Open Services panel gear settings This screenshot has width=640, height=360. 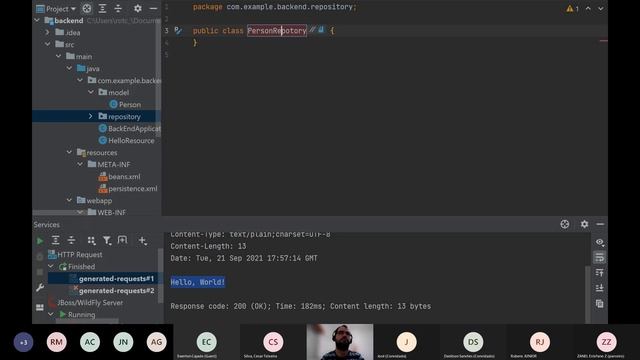[x=584, y=224]
